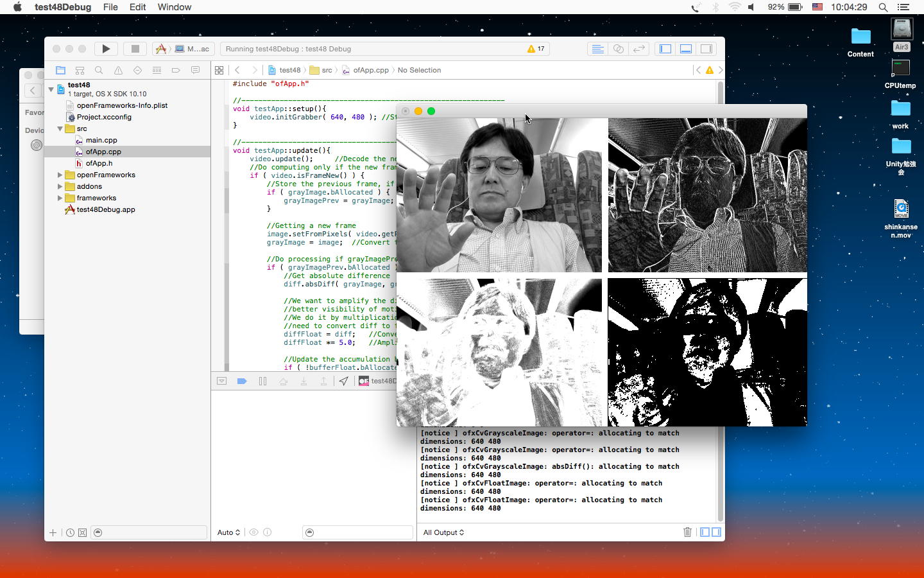
Task: Open the Edit menu
Action: coord(137,7)
